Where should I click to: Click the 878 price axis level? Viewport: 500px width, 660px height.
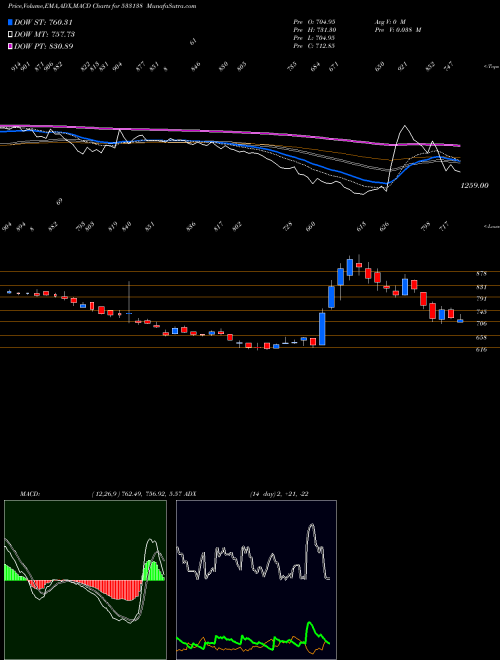[x=481, y=274]
